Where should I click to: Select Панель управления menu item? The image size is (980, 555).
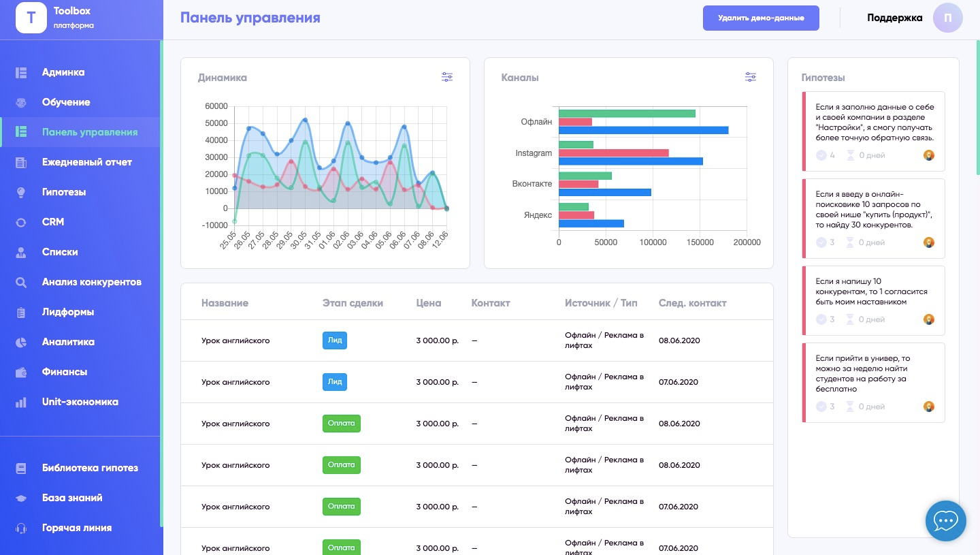[80, 132]
